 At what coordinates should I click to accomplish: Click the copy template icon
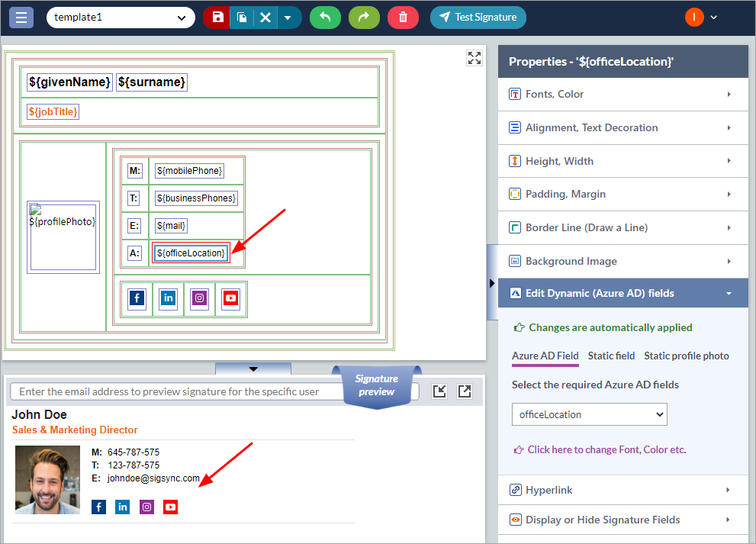[x=242, y=18]
